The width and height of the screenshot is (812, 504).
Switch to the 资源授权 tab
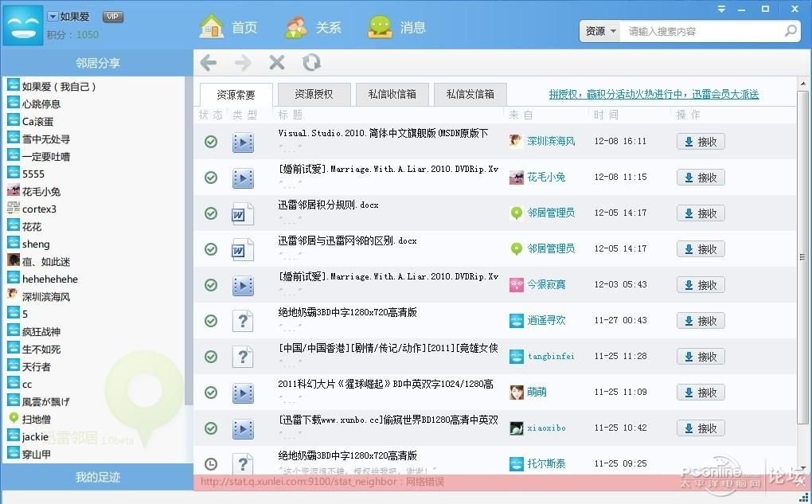[x=314, y=94]
